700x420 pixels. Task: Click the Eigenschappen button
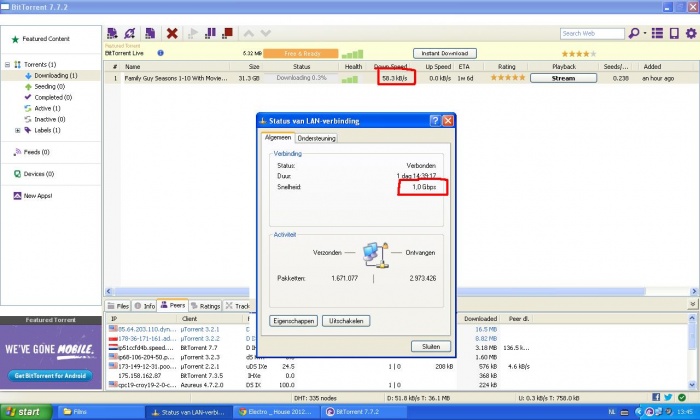point(293,320)
